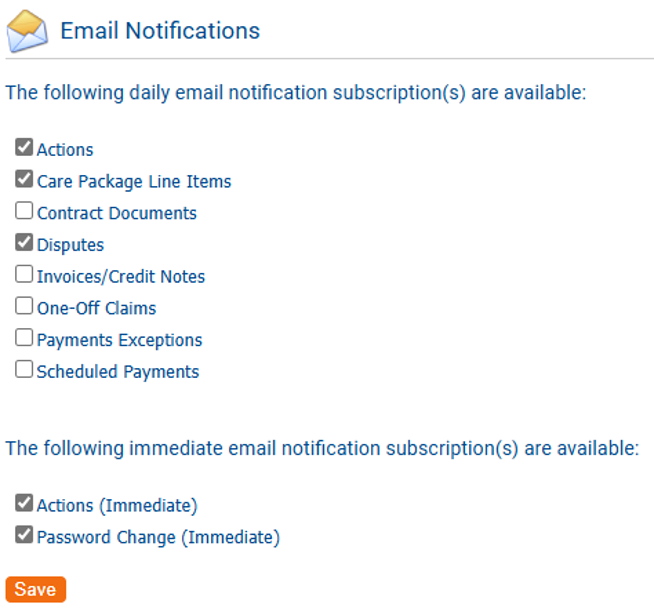Click the Email Notifications heading text
Image resolution: width=654 pixels, height=615 pixels.
tap(160, 31)
